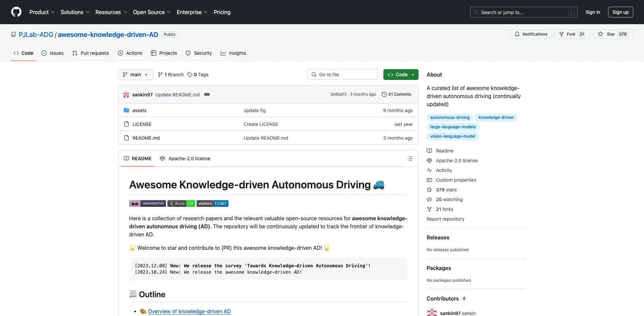Click the README.md file icon
This screenshot has width=644, height=316.
(x=126, y=138)
